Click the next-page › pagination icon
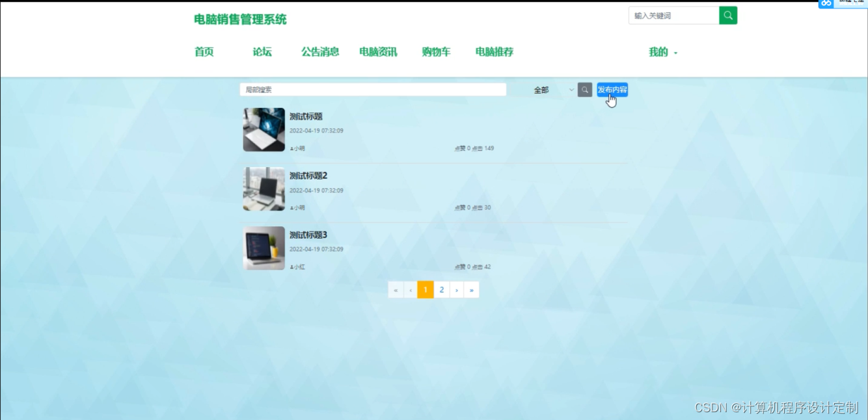868x420 pixels. click(x=456, y=289)
